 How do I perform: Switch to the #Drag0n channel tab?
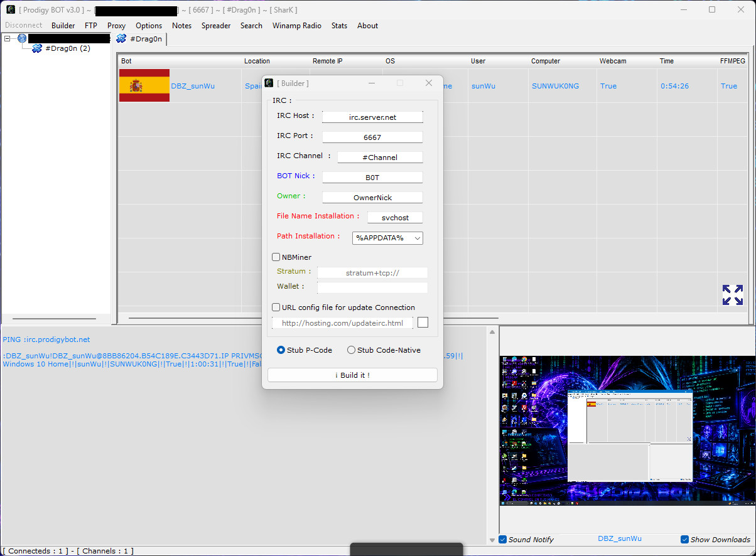click(140, 39)
